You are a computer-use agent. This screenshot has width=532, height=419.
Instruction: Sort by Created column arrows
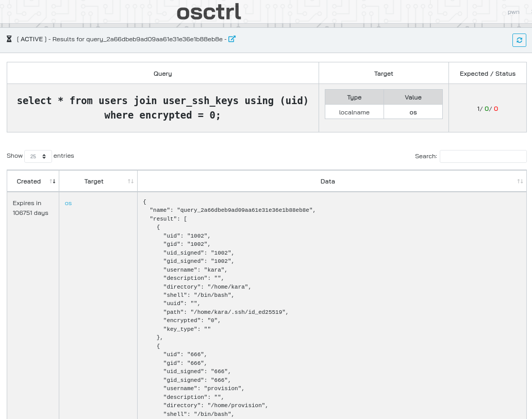pos(53,181)
